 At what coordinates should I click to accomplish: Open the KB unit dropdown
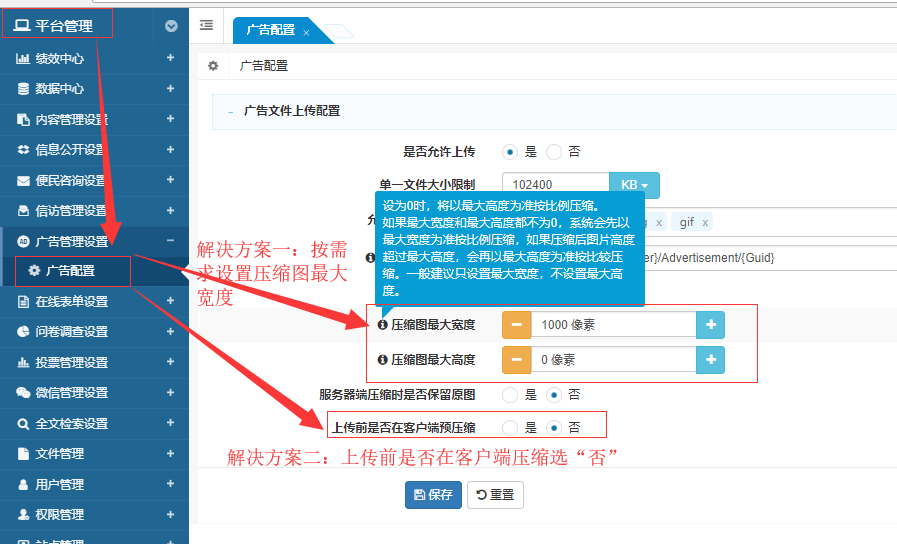tap(634, 185)
